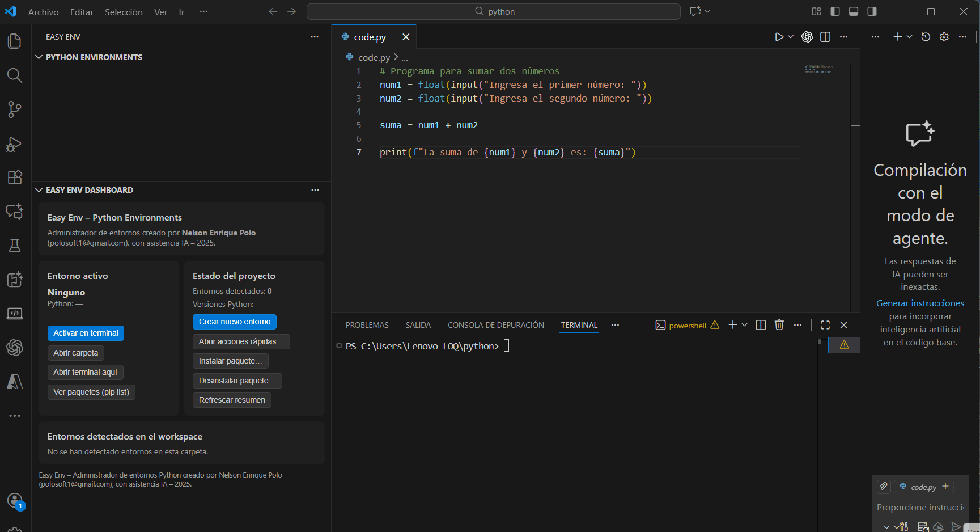Viewport: 980px width, 532px height.
Task: Start a new chat with plus icon
Action: coord(897,37)
